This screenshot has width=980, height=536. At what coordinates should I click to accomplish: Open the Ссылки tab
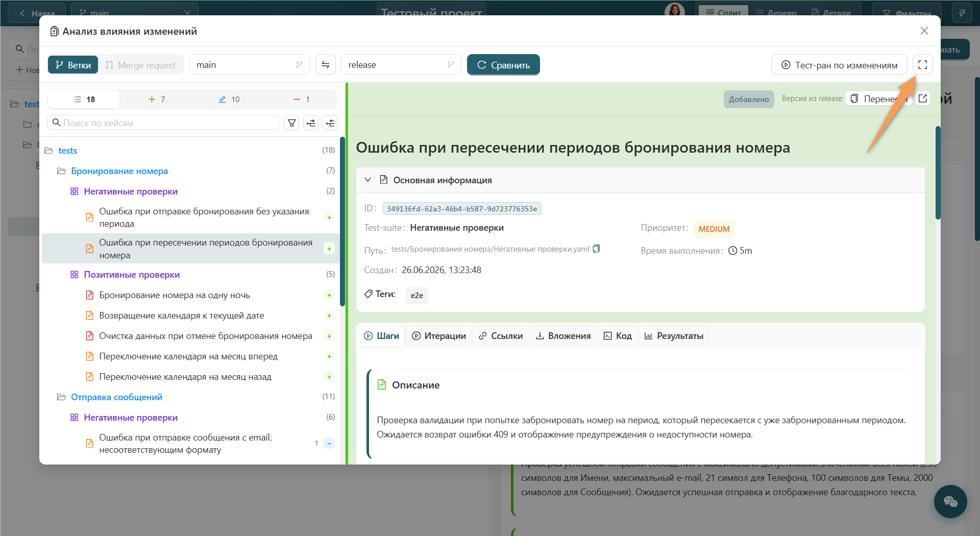pos(501,336)
